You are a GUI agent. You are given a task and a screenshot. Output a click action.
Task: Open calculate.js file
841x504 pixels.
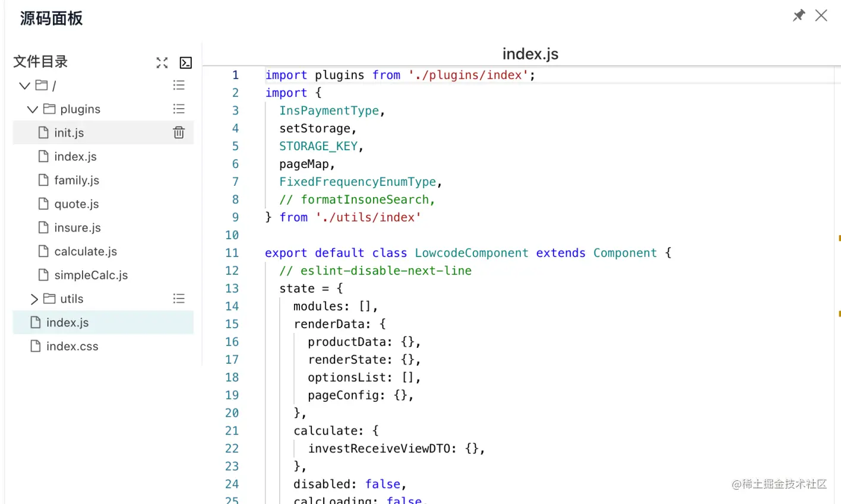86,252
